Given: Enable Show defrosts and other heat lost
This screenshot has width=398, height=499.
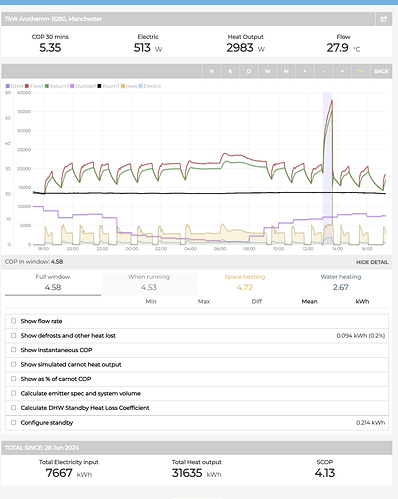Looking at the screenshot, I should 13,335.
